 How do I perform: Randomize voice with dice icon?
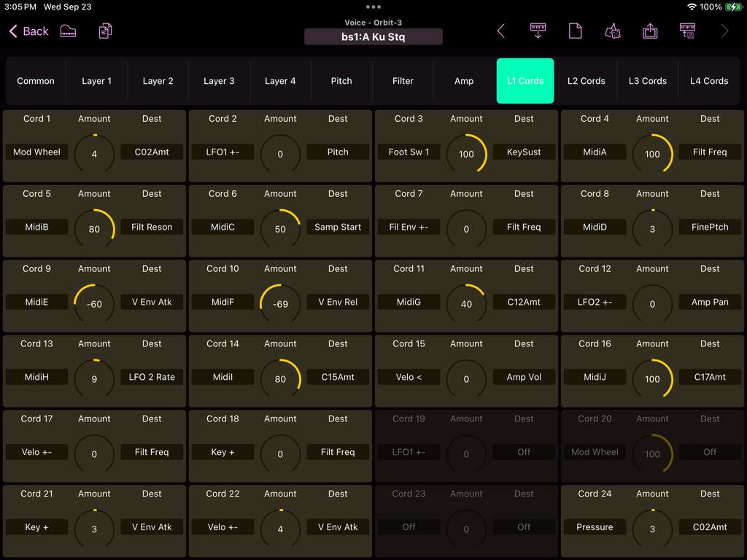(613, 31)
